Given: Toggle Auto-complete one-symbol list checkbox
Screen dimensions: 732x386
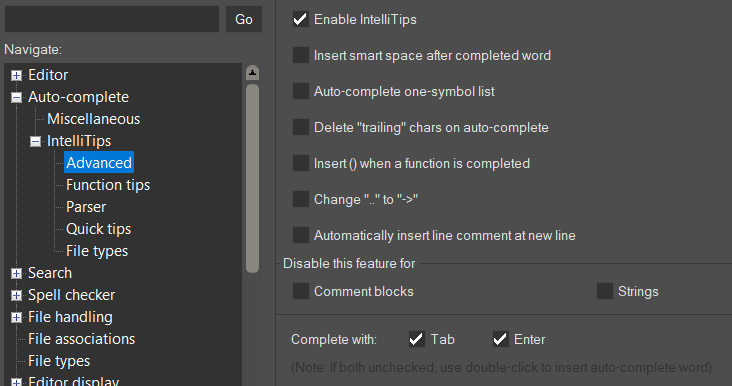Looking at the screenshot, I should click(x=301, y=91).
